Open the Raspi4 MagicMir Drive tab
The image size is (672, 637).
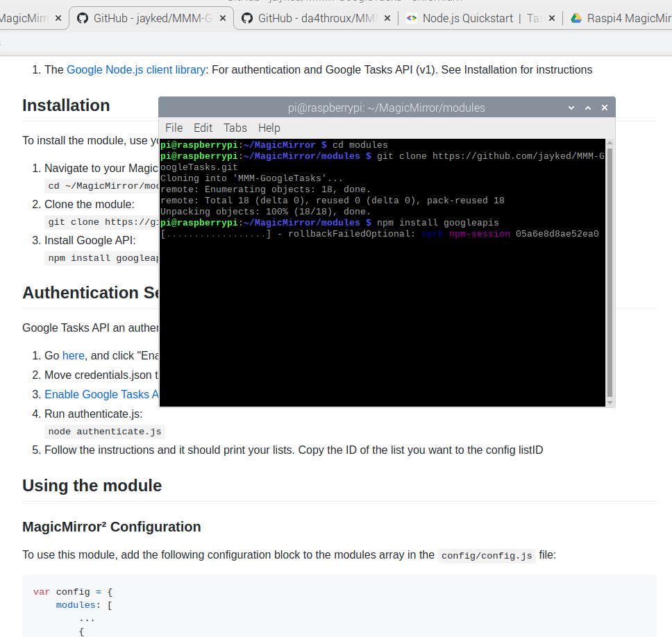click(x=619, y=19)
